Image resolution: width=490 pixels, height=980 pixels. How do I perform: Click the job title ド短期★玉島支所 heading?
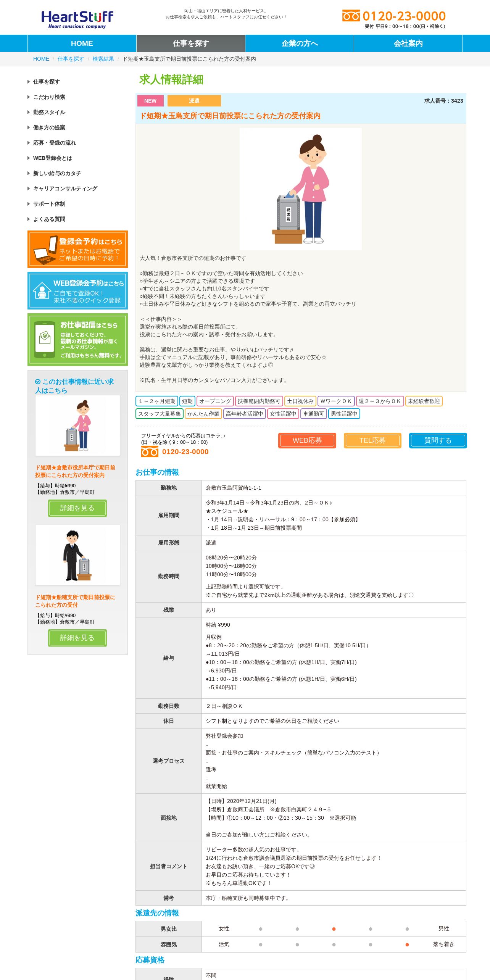pyautogui.click(x=230, y=116)
